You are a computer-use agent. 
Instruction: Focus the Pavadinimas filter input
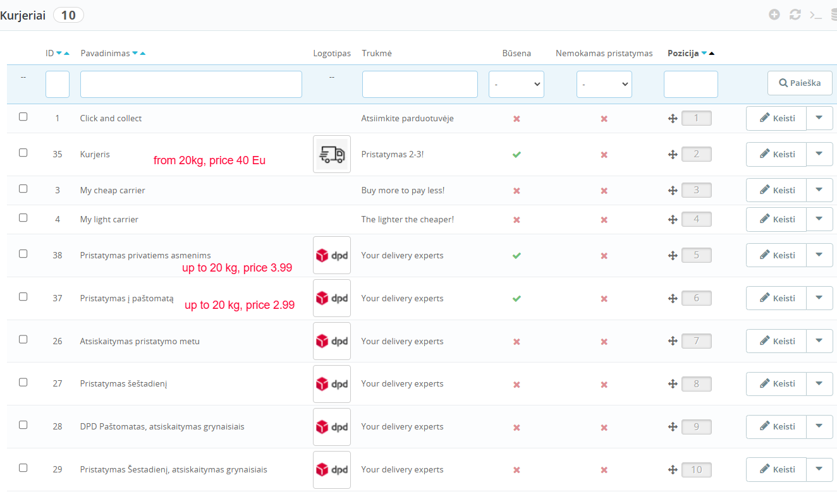(x=191, y=84)
